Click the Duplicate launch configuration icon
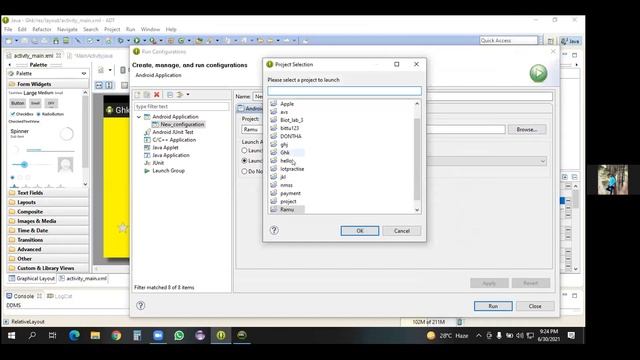This screenshot has height=360, width=640. coord(147,95)
